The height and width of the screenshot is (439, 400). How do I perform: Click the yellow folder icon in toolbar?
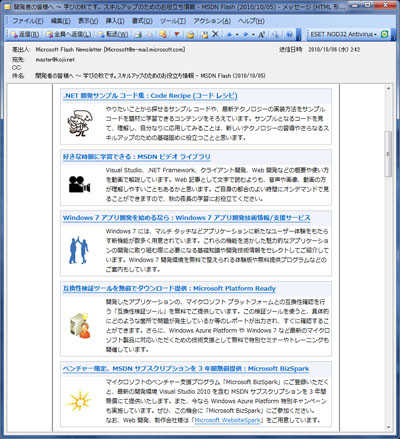pyautogui.click(x=190, y=34)
